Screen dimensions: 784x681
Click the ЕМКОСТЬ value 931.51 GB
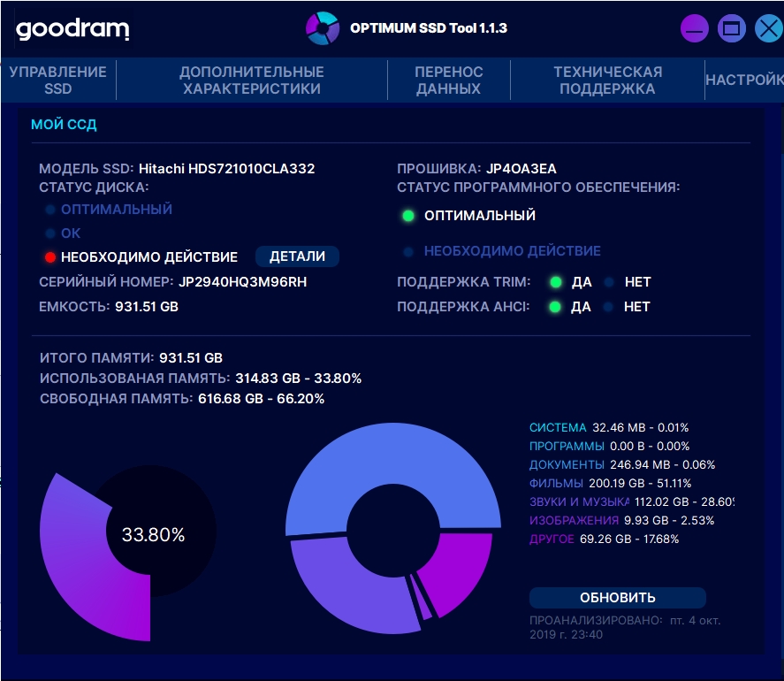tap(147, 306)
